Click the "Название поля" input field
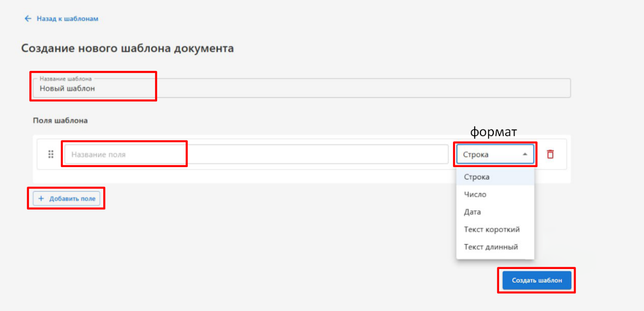Image resolution: width=644 pixels, height=311 pixels. 257,154
